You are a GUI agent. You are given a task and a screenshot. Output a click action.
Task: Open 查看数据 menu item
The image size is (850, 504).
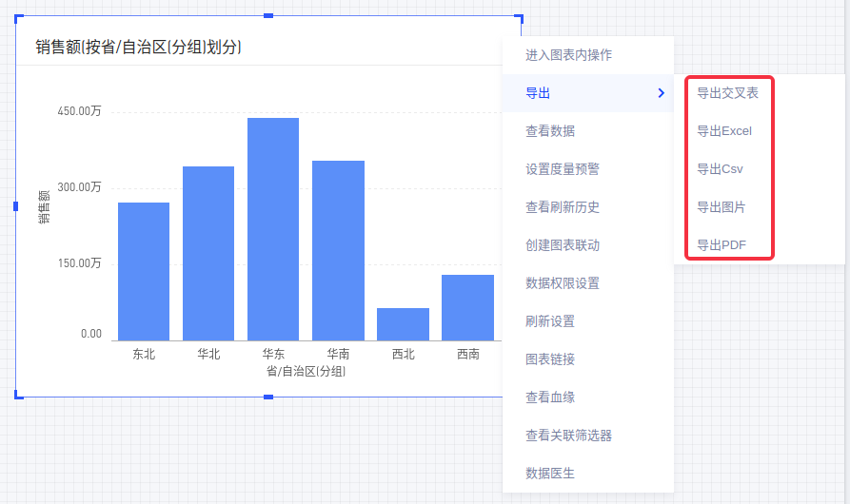[x=550, y=131]
